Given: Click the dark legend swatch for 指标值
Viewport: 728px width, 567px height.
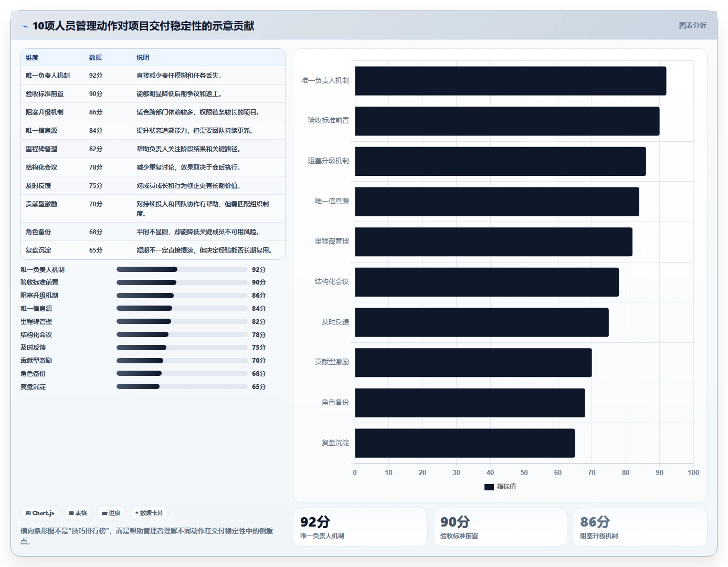Looking at the screenshot, I should 489,487.
